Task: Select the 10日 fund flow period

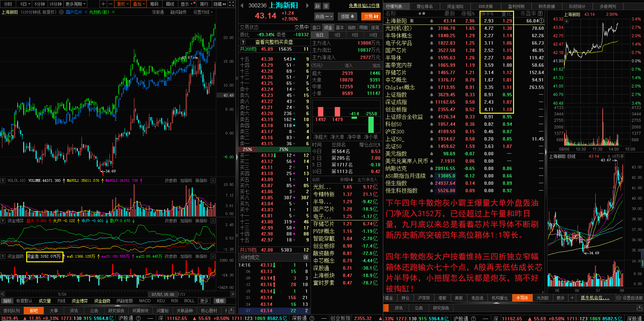Action: point(373,35)
